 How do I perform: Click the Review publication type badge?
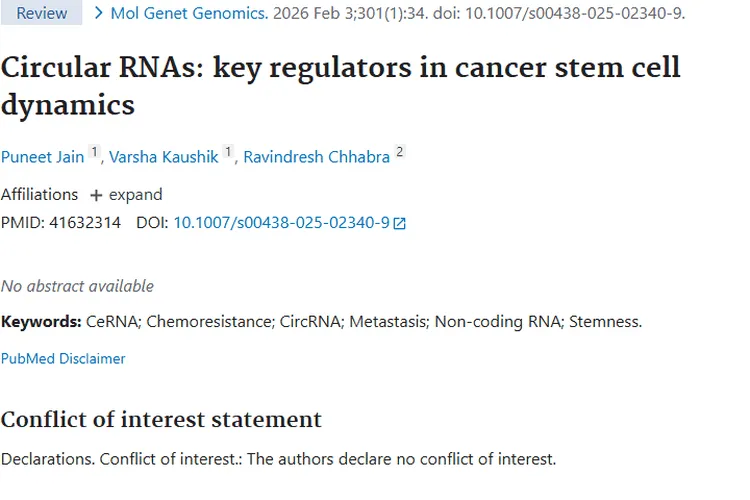click(41, 13)
